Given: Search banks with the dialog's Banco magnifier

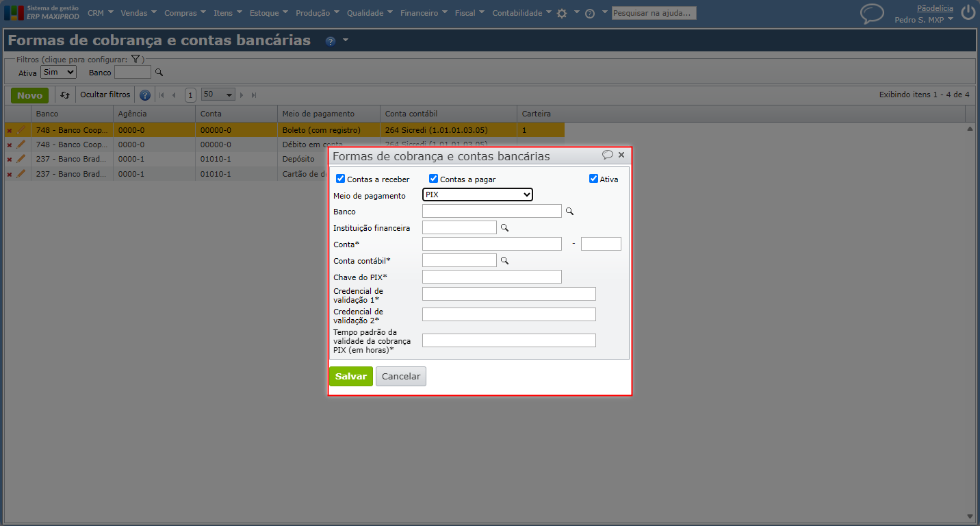Looking at the screenshot, I should (568, 212).
